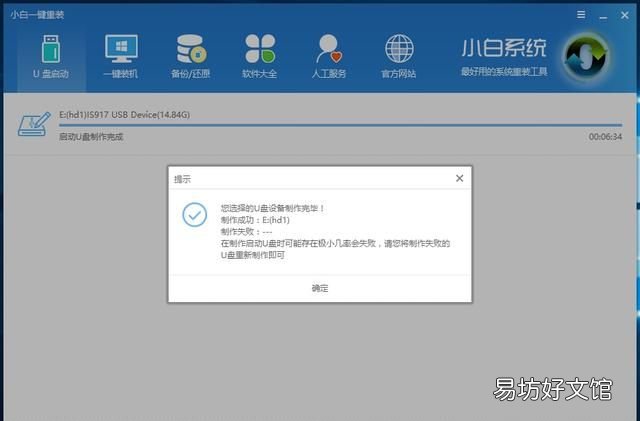Close the 提示 dialog with X

pyautogui.click(x=460, y=178)
